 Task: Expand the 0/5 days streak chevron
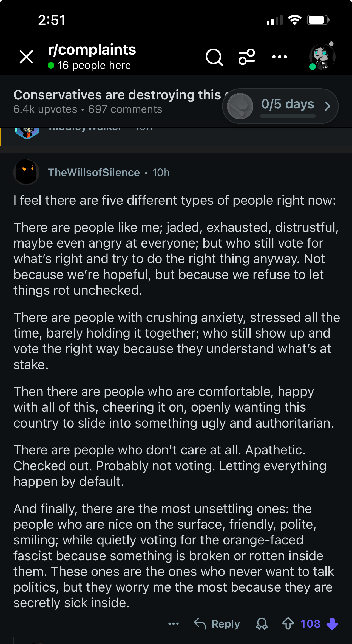pos(328,106)
